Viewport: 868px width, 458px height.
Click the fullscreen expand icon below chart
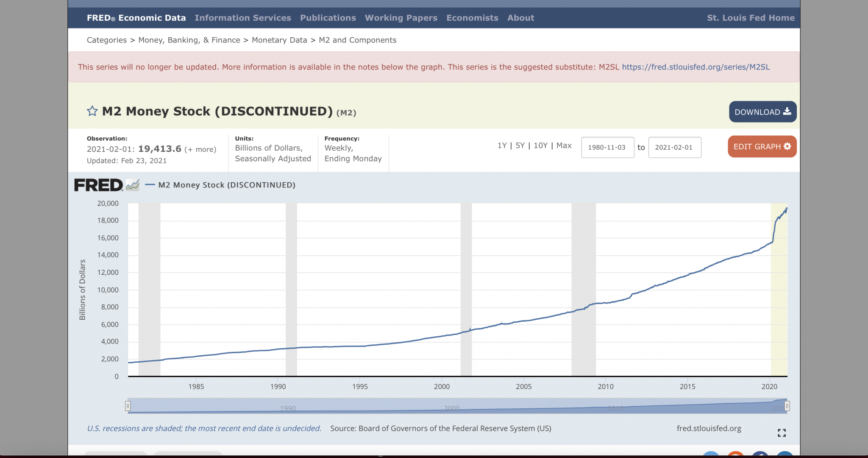coord(782,433)
